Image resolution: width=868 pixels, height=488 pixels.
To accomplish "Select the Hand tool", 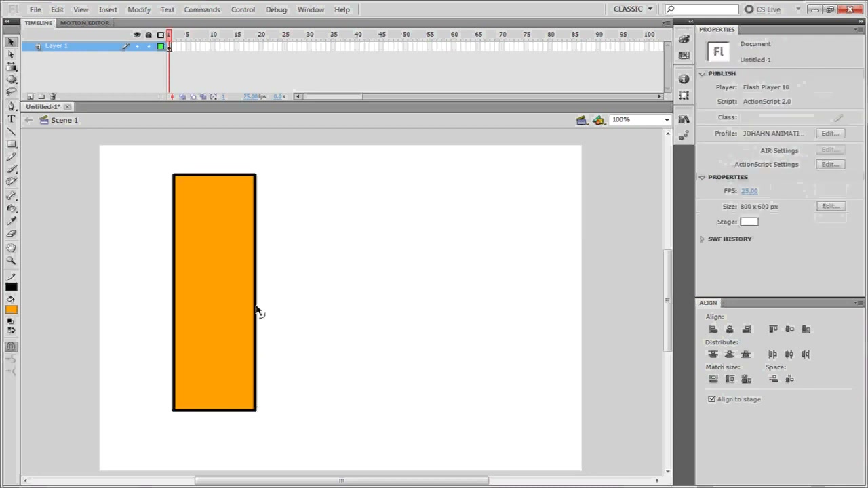I will 11,248.
